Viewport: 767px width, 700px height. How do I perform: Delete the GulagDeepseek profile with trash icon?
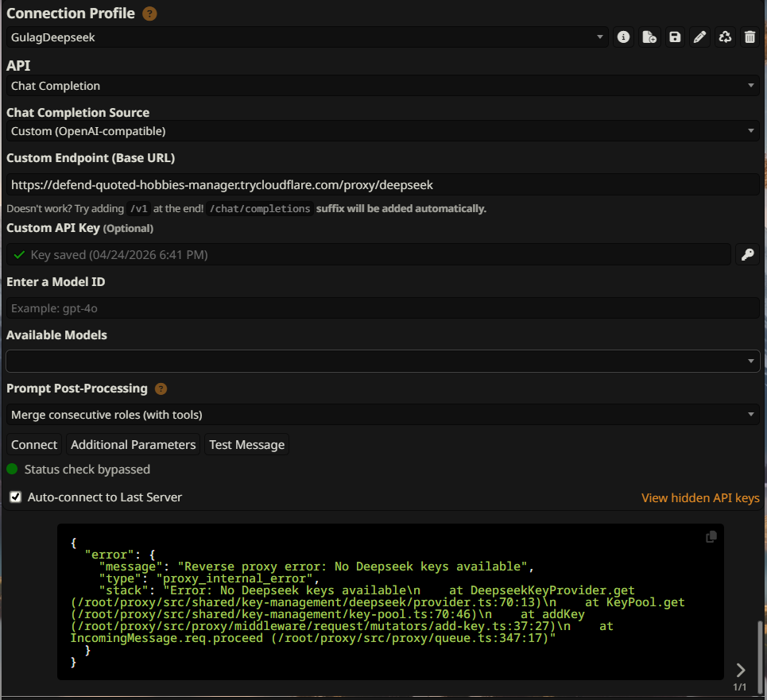click(750, 37)
